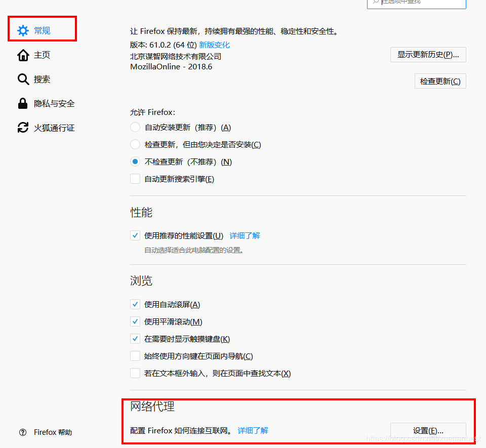This screenshot has height=448, width=486.
Task: Click the 北京谋智网络技术有限公司 text
Action: coord(176,56)
